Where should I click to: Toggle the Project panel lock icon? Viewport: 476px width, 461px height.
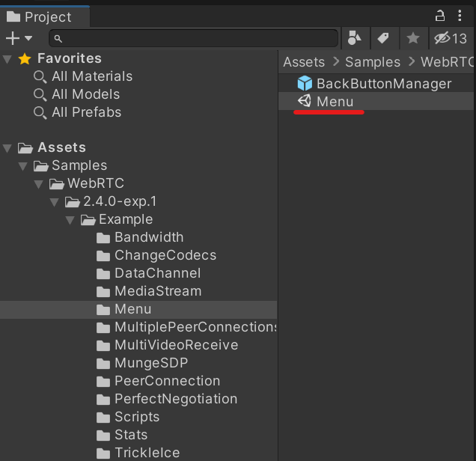point(439,16)
